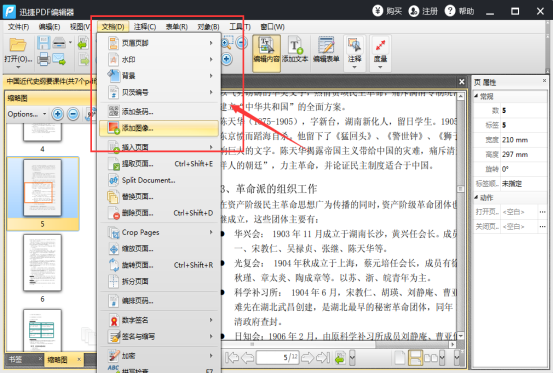Image resolution: width=554 pixels, height=373 pixels.
Task: Open 帮助 from title bar
Action: point(459,11)
